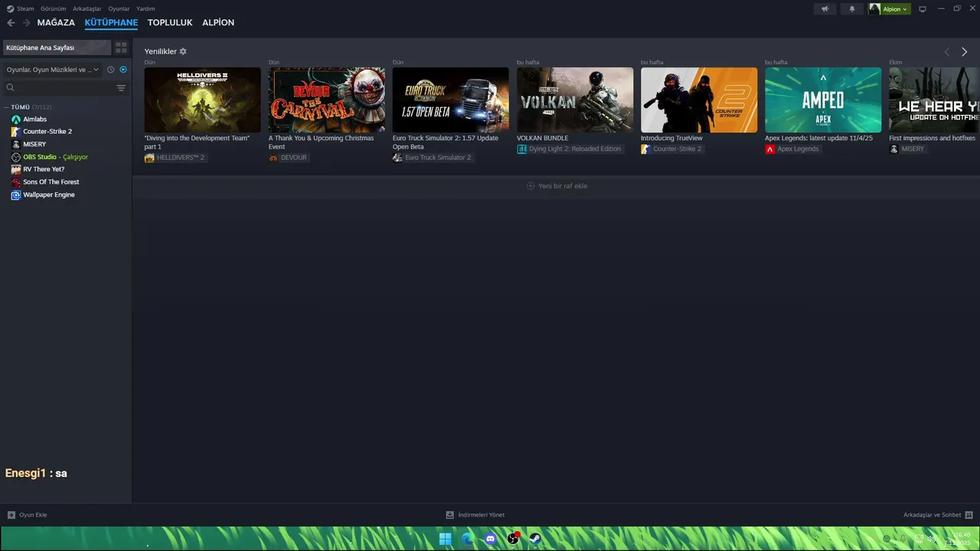The width and height of the screenshot is (980, 551).
Task: Open VOLKAN BUNDLE news thumbnail
Action: tap(575, 100)
